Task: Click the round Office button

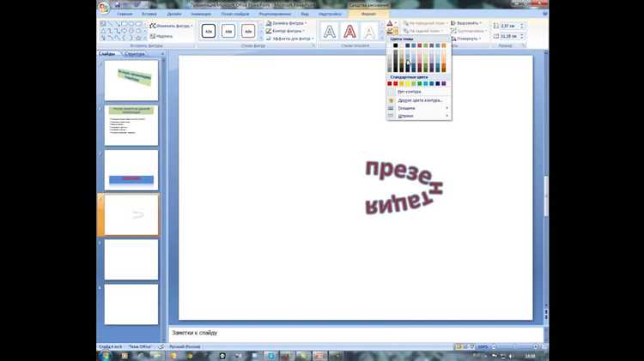Action: (x=104, y=8)
